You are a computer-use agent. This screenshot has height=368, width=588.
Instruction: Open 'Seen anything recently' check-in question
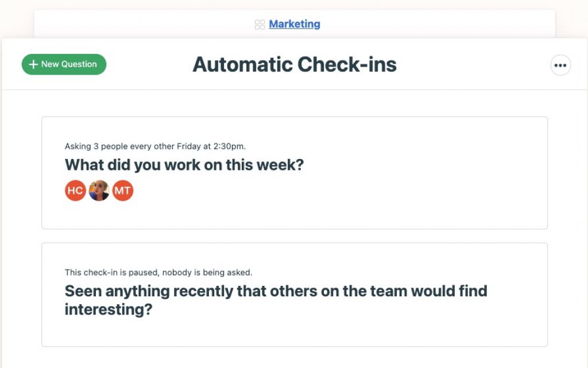pyautogui.click(x=276, y=300)
